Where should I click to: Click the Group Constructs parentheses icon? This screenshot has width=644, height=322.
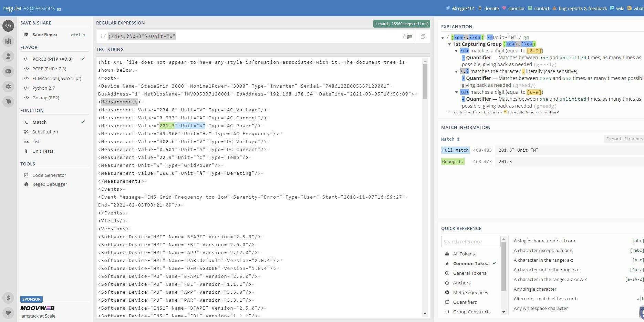click(x=447, y=312)
